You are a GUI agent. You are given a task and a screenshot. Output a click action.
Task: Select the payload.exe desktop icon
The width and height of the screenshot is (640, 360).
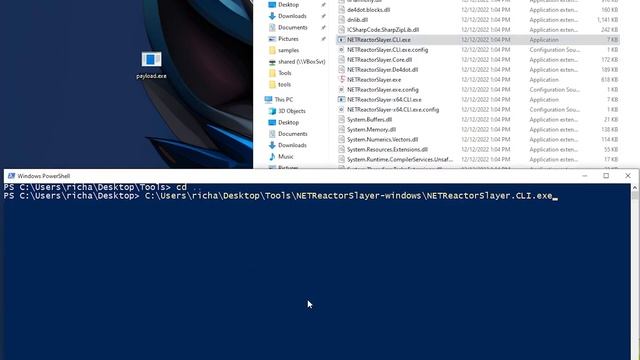click(151, 65)
